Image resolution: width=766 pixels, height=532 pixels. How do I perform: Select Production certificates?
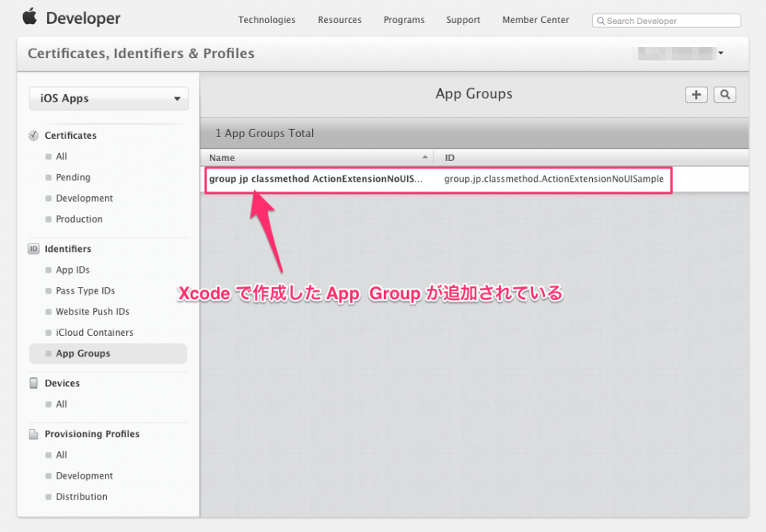point(79,219)
